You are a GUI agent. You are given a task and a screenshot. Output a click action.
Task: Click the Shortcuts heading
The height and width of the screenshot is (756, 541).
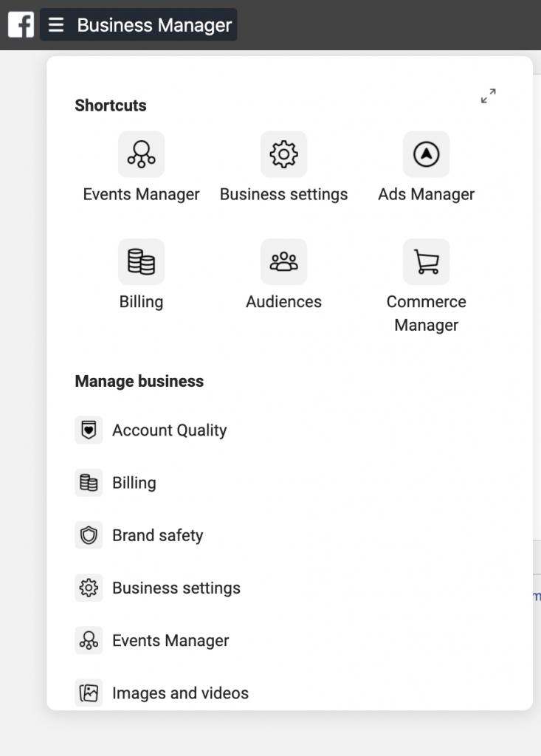pyautogui.click(x=111, y=105)
